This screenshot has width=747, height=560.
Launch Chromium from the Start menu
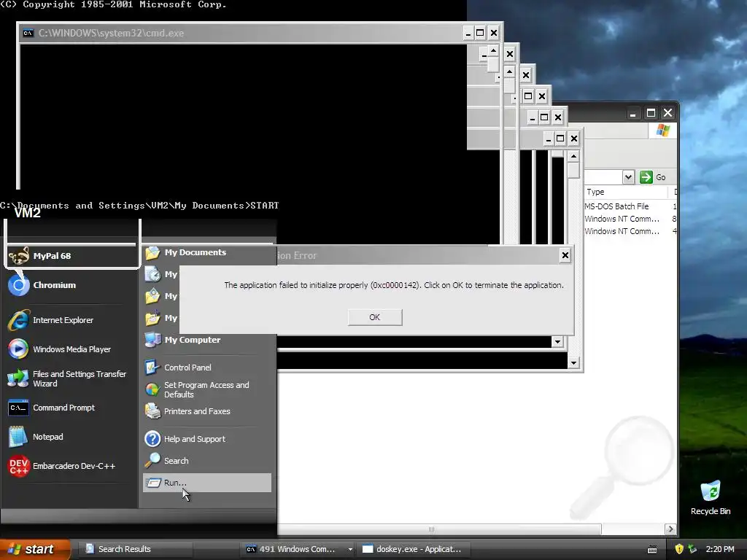(x=71, y=285)
